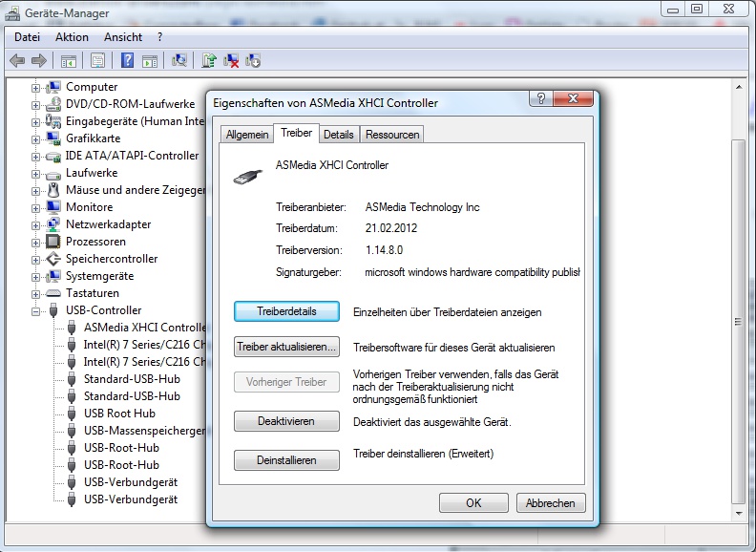The height and width of the screenshot is (552, 756).
Task: Click the driver date 21.02.2012
Action: (x=391, y=228)
